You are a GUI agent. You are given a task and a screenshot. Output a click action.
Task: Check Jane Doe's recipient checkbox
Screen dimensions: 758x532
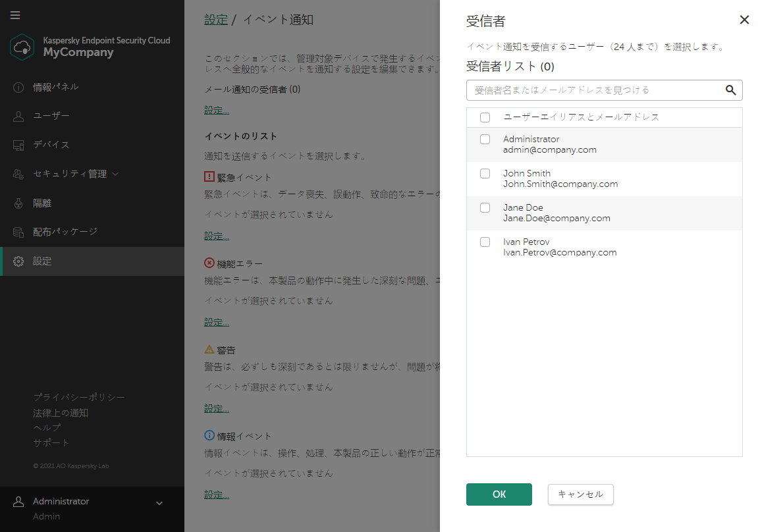[485, 207]
